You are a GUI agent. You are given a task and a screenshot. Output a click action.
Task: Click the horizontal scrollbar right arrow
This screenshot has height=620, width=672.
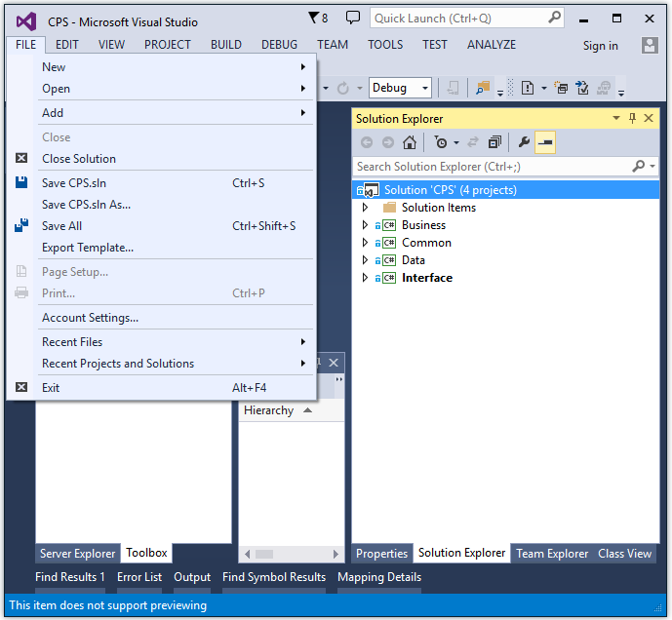point(336,554)
